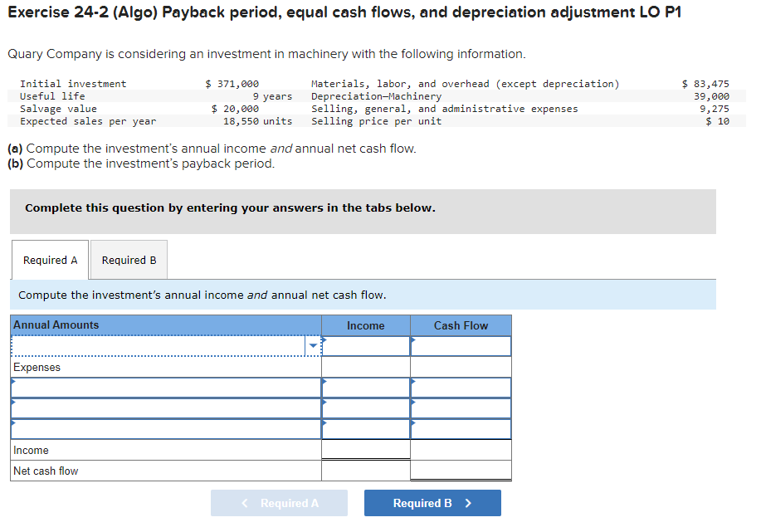Click the Income total input cell
Image resolution: width=761 pixels, height=532 pixels.
[365, 450]
